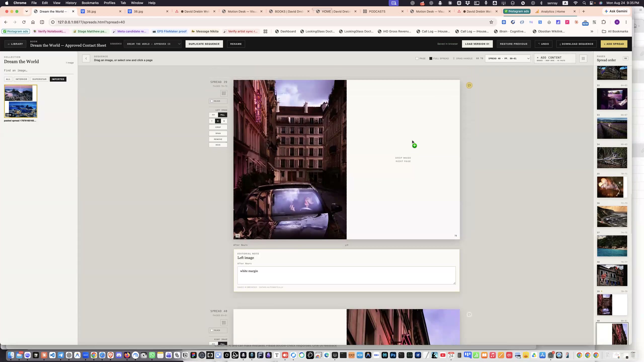The height and width of the screenshot is (362, 644).
Task: Click the dotted grid icon under Spread 39
Action: coord(224,94)
